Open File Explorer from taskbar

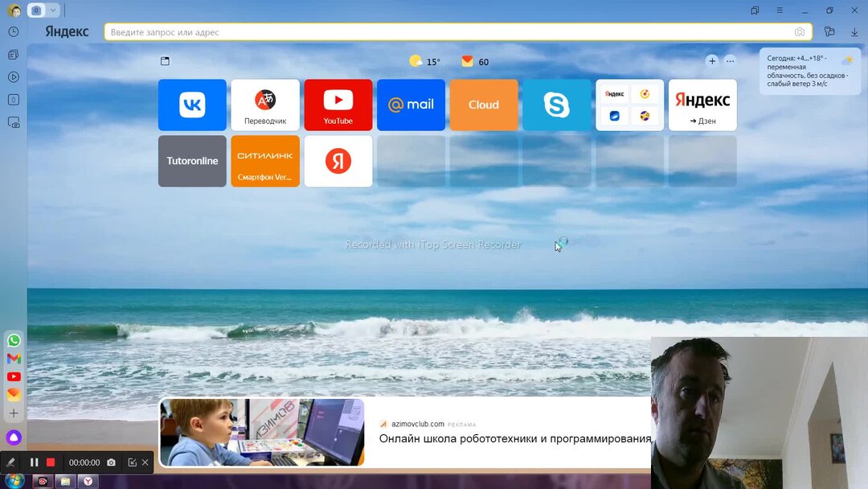65,481
